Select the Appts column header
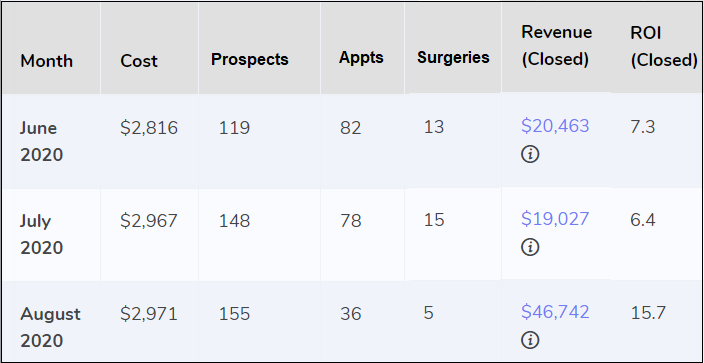The width and height of the screenshot is (704, 363). tap(361, 58)
